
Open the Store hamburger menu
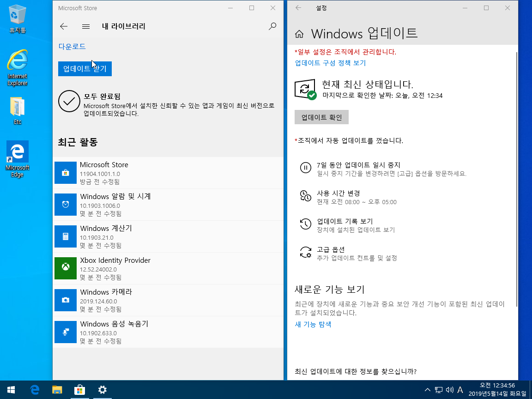pyautogui.click(x=86, y=26)
